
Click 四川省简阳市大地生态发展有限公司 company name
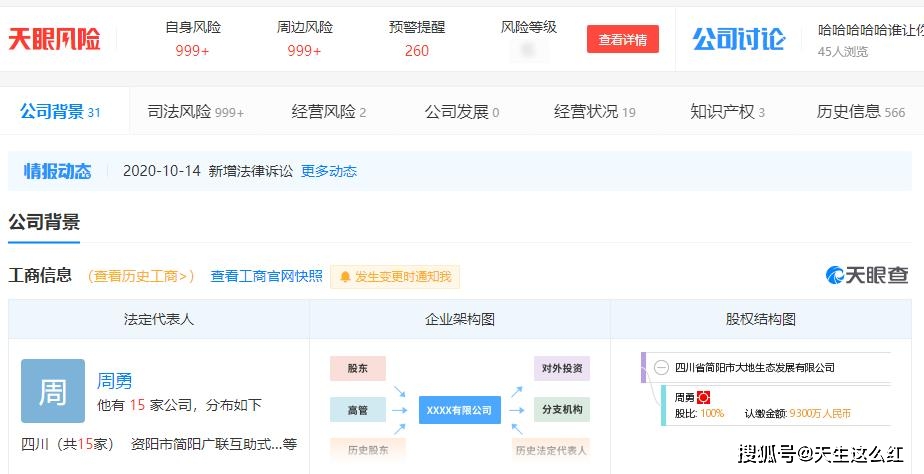click(755, 368)
